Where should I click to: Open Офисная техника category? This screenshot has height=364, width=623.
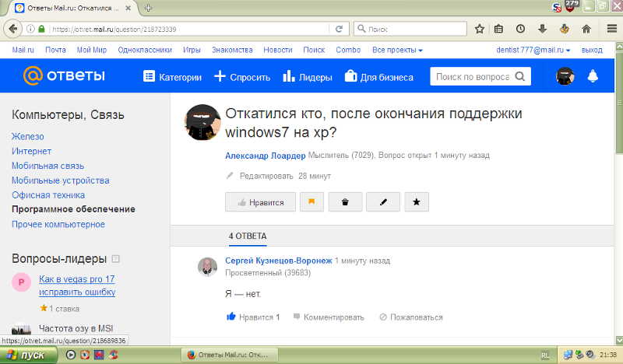click(48, 195)
